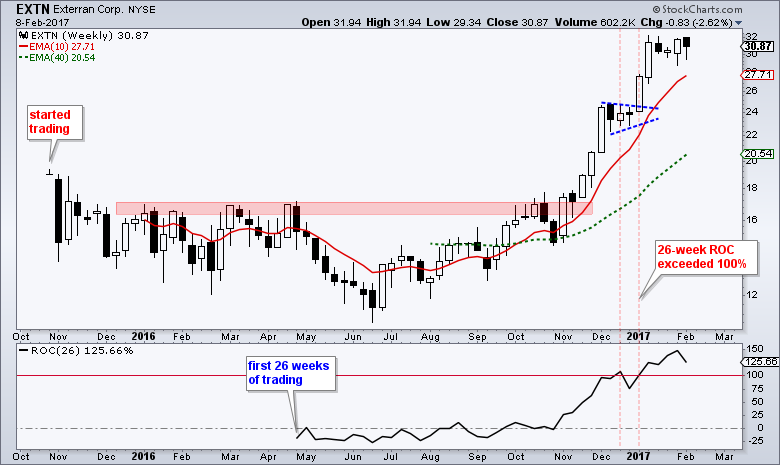Click the Jun label on ROC panel axis
The width and height of the screenshot is (780, 465).
[353, 457]
